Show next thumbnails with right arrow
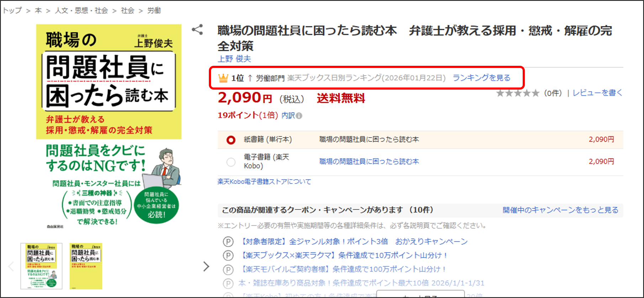The height and width of the screenshot is (298, 644). point(206,266)
